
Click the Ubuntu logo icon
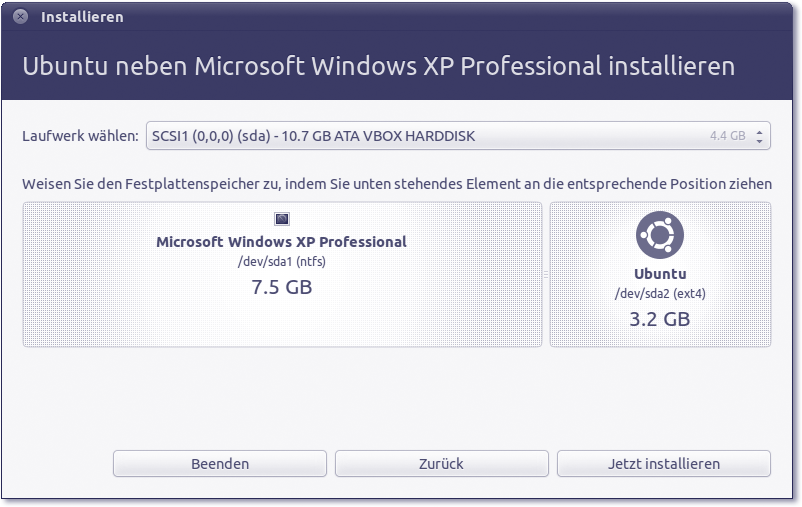[x=660, y=236]
